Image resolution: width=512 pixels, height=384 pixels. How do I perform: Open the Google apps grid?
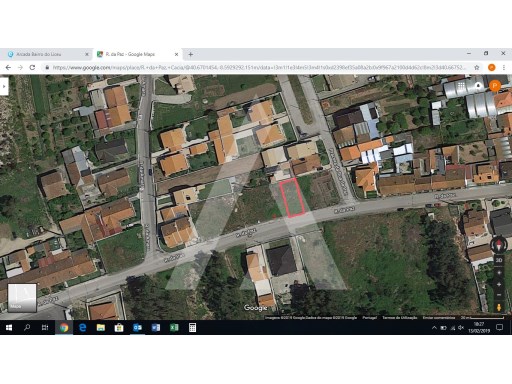coord(461,86)
